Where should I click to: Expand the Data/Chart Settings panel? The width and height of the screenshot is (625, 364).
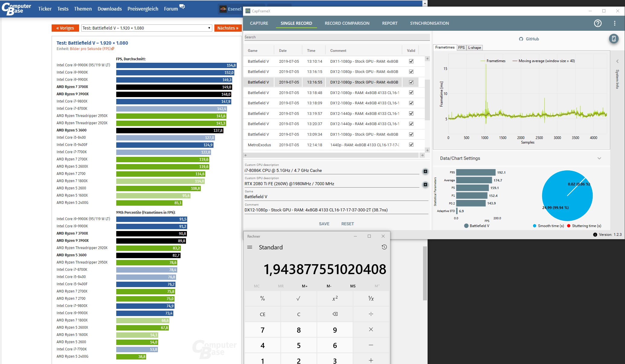[x=599, y=158]
